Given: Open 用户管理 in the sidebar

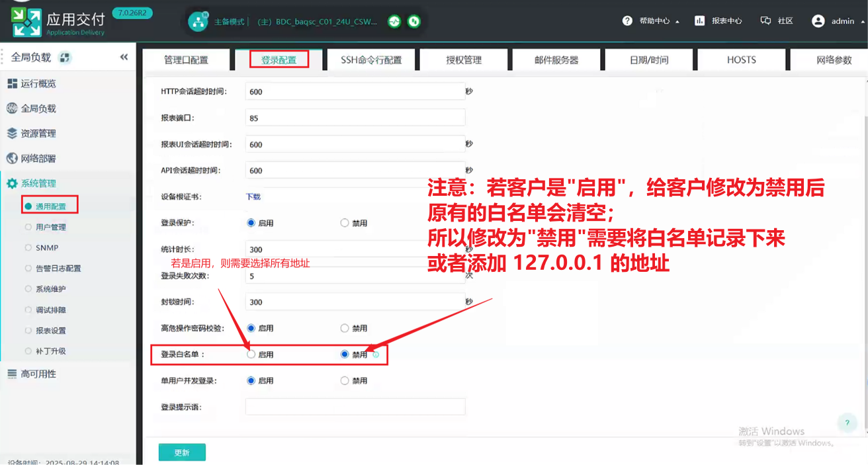Looking at the screenshot, I should (x=50, y=227).
